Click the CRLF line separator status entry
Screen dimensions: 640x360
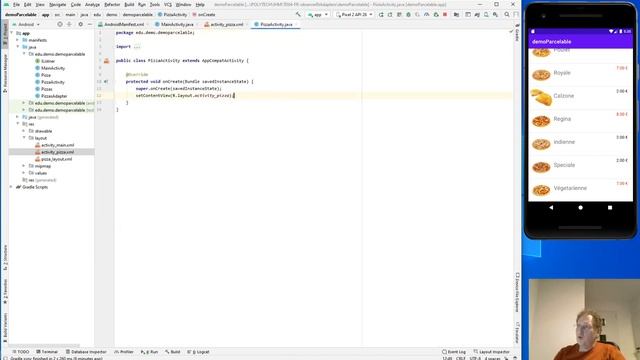point(460,358)
